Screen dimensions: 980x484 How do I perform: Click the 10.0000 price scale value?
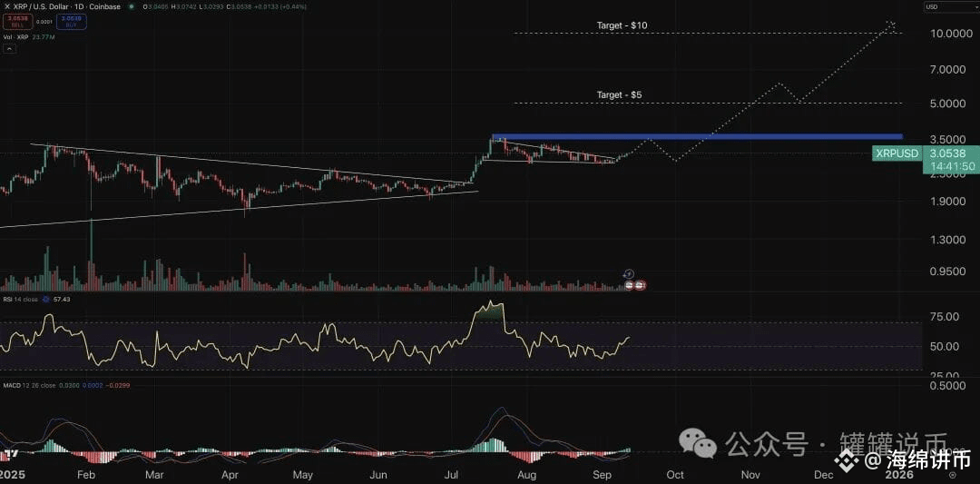(951, 33)
